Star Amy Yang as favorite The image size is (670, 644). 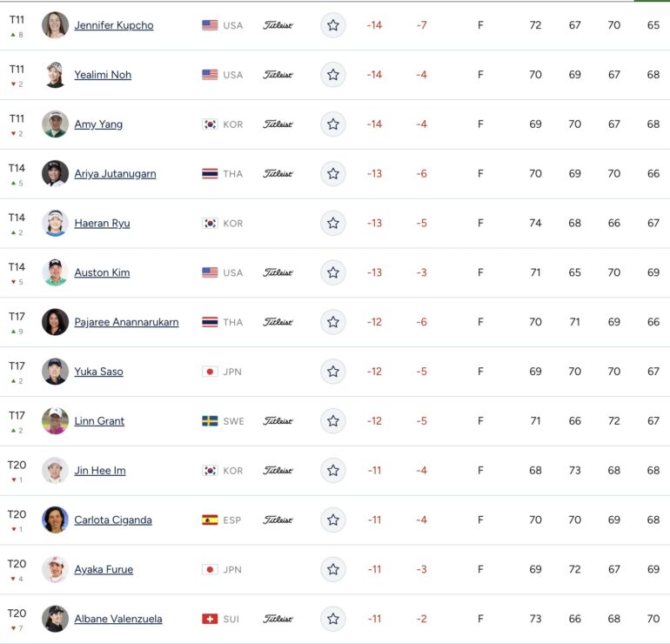[x=333, y=124]
